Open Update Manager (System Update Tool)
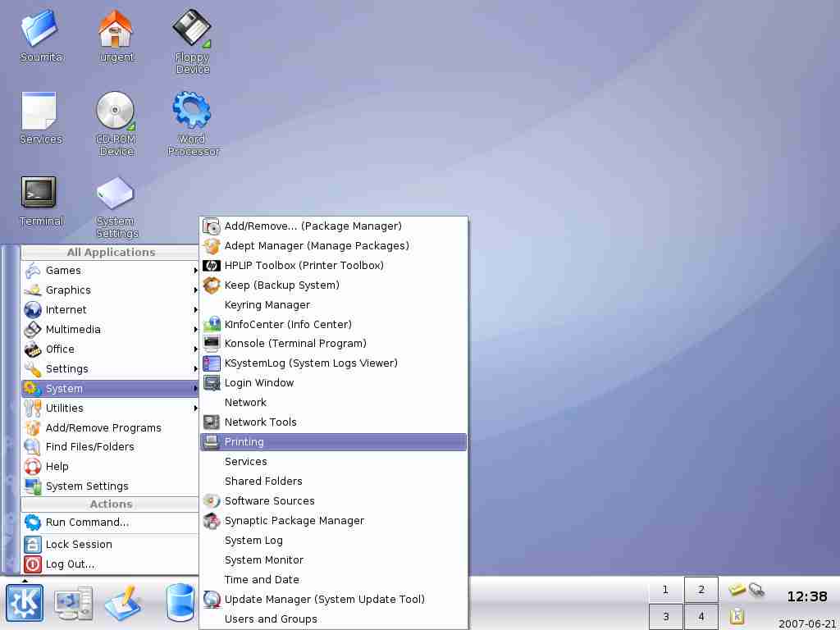The width and height of the screenshot is (840, 630). (333, 600)
